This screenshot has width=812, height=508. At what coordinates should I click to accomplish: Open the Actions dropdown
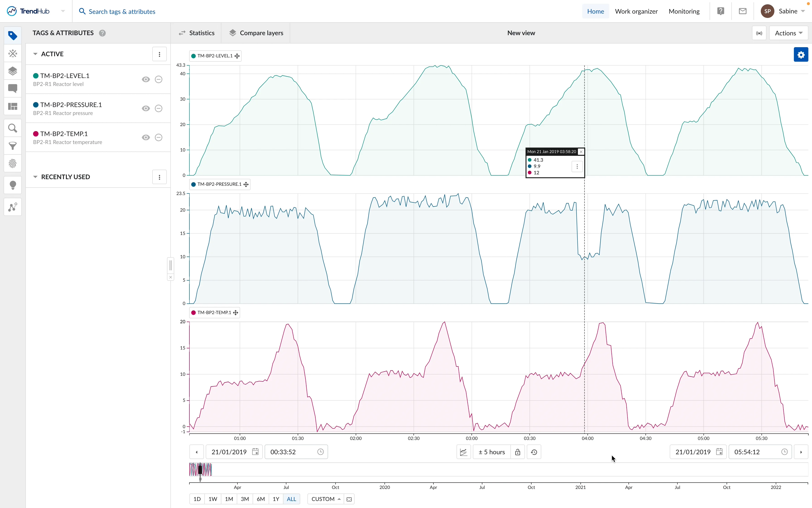[788, 33]
